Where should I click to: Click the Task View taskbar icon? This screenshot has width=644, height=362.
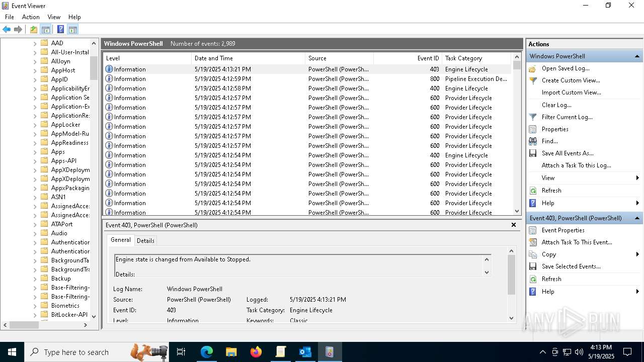tap(181, 352)
